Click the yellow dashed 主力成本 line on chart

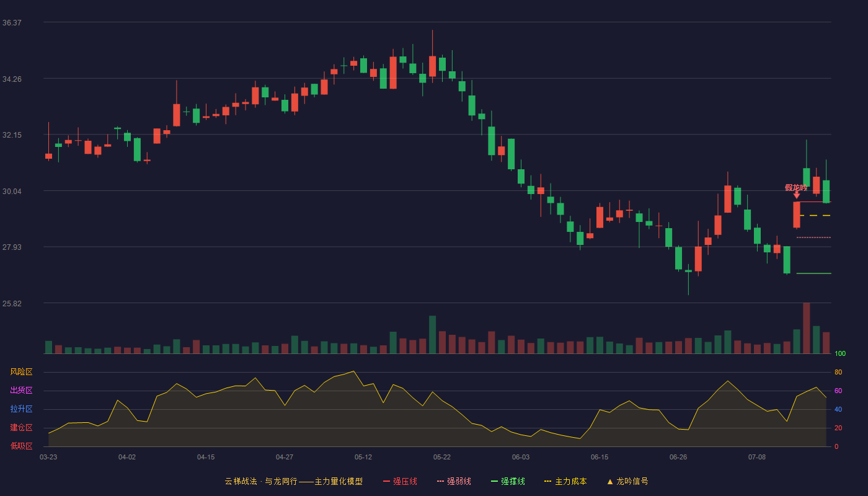pyautogui.click(x=815, y=216)
